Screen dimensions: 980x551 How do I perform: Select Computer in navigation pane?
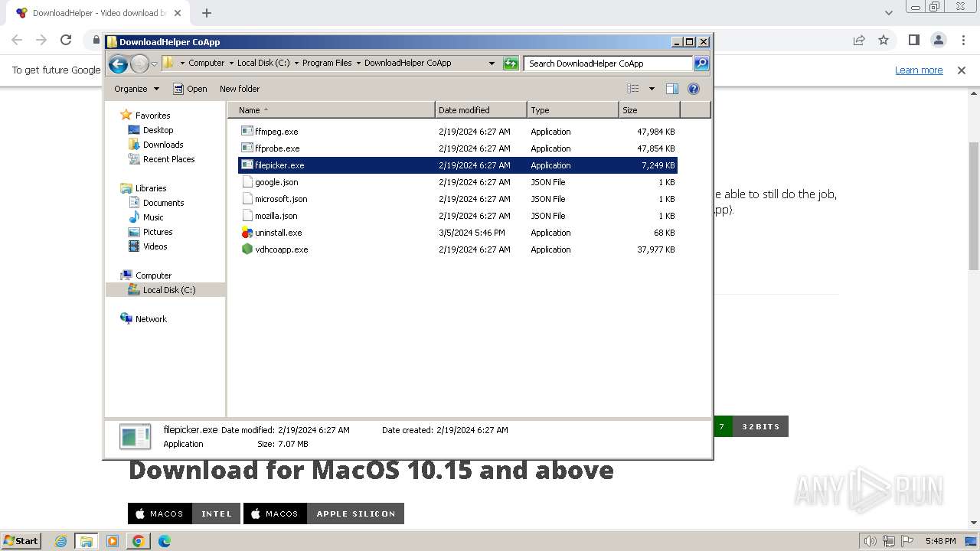[x=153, y=275]
